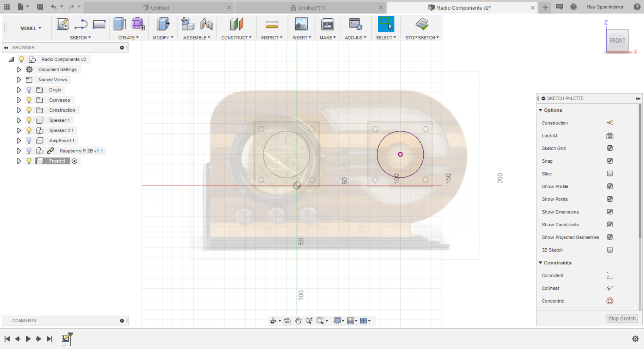Toggle visibility bulb for AmpBoard:1
644x349 pixels.
point(29,141)
